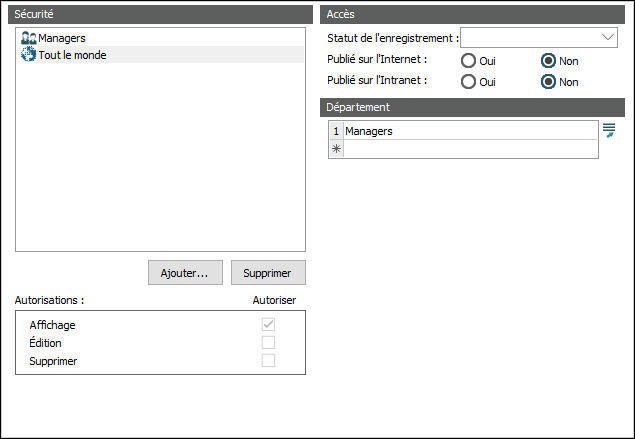This screenshot has width=635, height=439.
Task: Select Non for Publié sur l'Internet
Action: coord(548,61)
